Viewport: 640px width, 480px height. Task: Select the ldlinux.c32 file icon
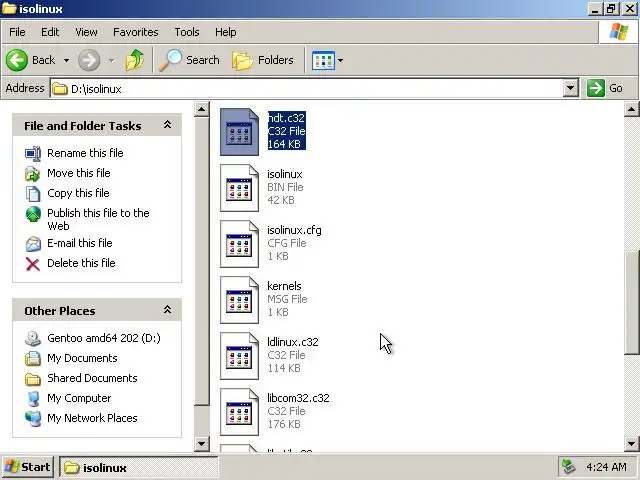(x=239, y=356)
